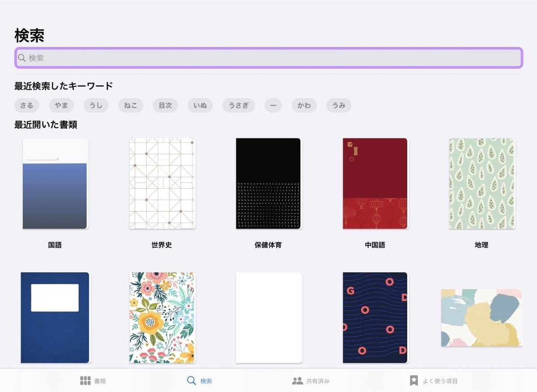The width and height of the screenshot is (537, 392).
Task: Select the さる keyword chip
Action: click(x=26, y=105)
